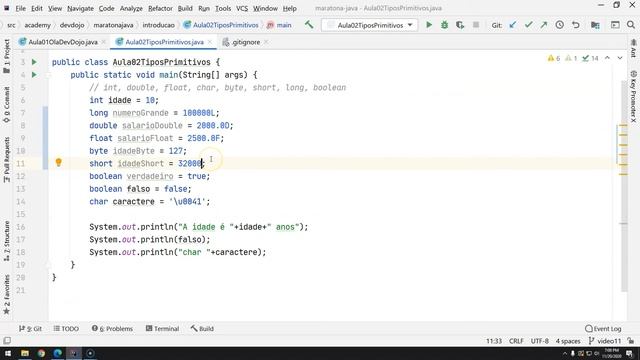Open notifications center in the taskbar
The height and width of the screenshot is (360, 640).
(x=630, y=353)
